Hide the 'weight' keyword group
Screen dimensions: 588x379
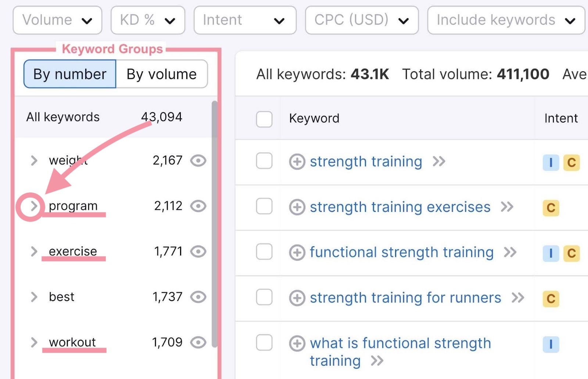pos(198,160)
